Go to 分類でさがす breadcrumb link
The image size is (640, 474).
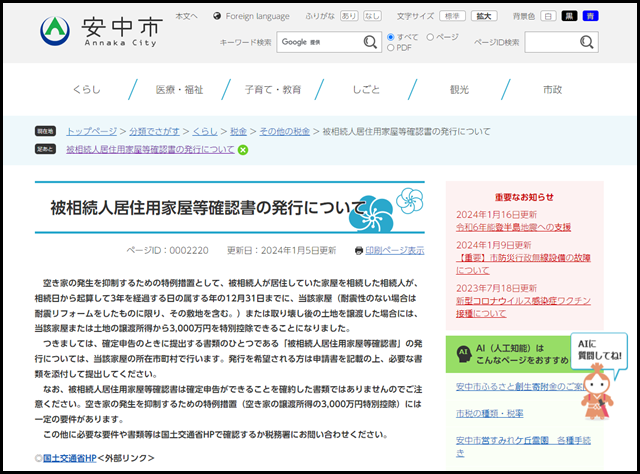coord(154,131)
